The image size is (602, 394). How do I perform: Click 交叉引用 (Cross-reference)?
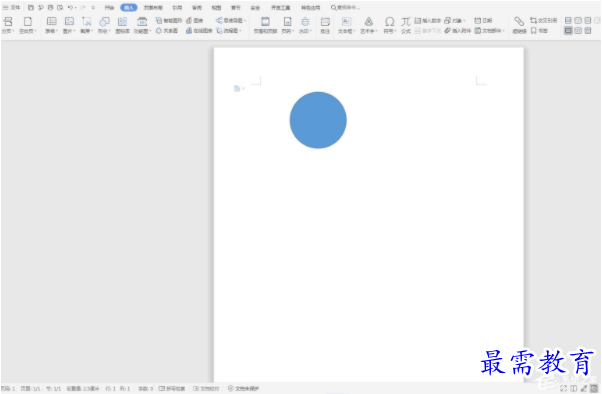click(543, 20)
